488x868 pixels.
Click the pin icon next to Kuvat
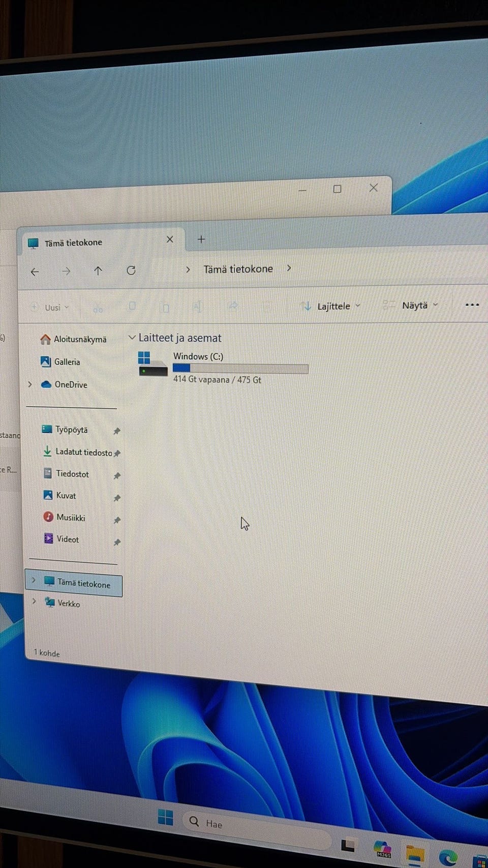[117, 498]
